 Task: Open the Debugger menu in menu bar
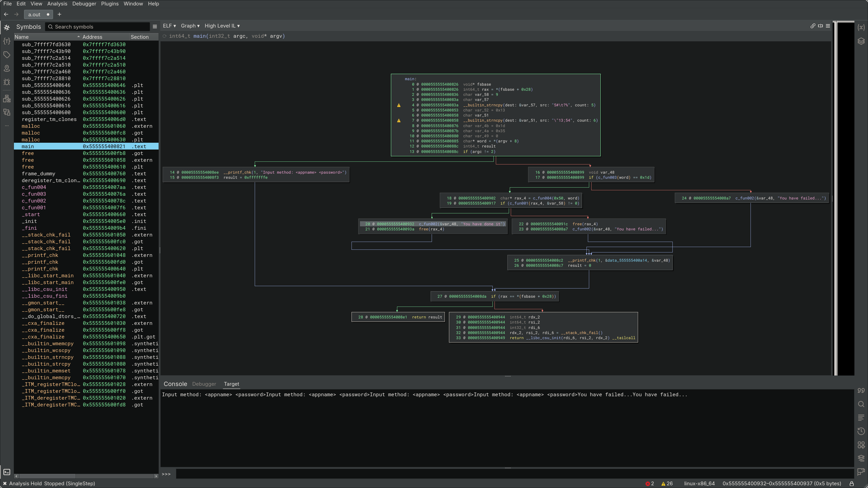point(84,4)
